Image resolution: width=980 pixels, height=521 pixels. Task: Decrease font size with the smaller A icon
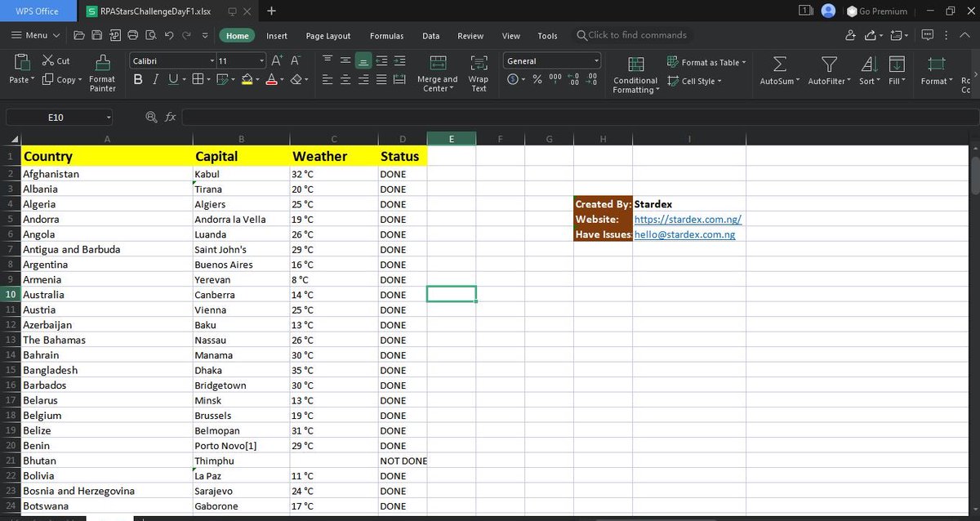click(296, 61)
